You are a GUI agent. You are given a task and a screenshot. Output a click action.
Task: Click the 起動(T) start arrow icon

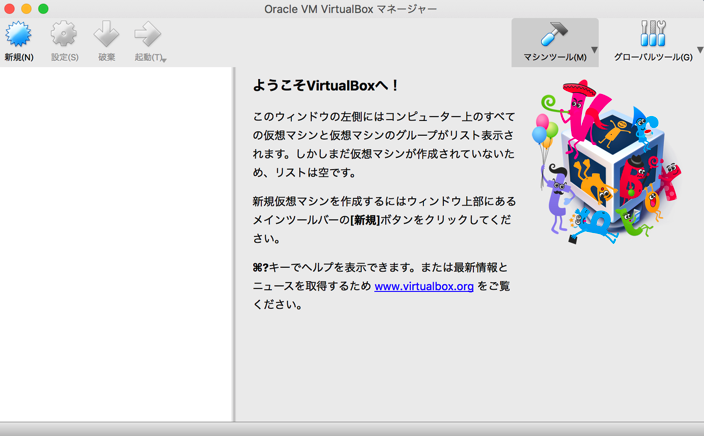pyautogui.click(x=147, y=34)
